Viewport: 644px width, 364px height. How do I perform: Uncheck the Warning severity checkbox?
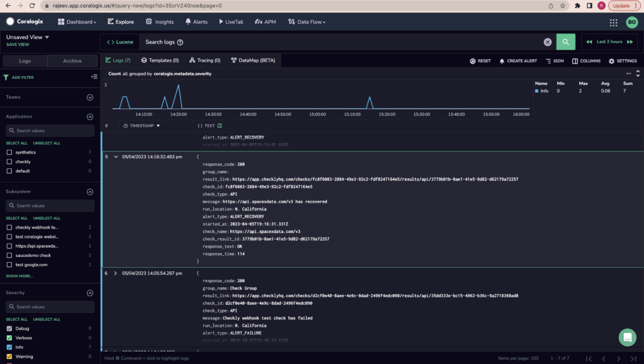point(9,357)
